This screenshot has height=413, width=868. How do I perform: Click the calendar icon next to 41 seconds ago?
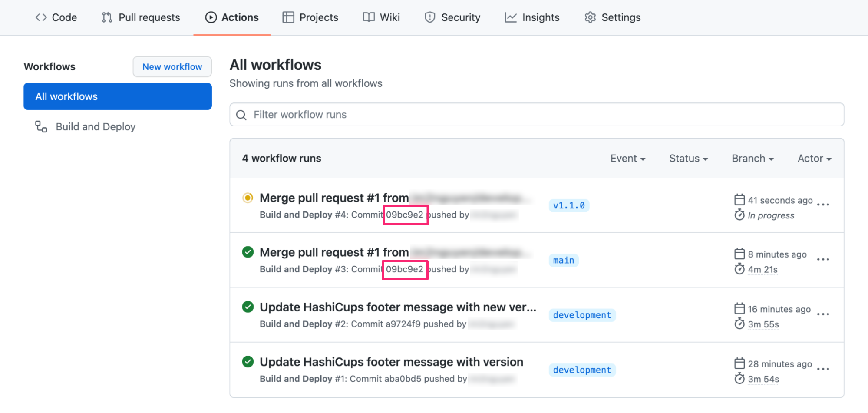tap(739, 199)
